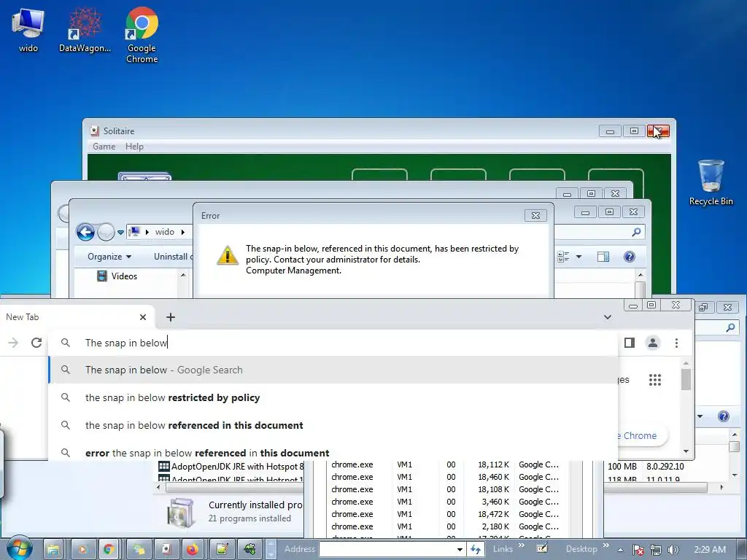
Task: Open Windows Media Player taskbar icon
Action: (x=83, y=550)
